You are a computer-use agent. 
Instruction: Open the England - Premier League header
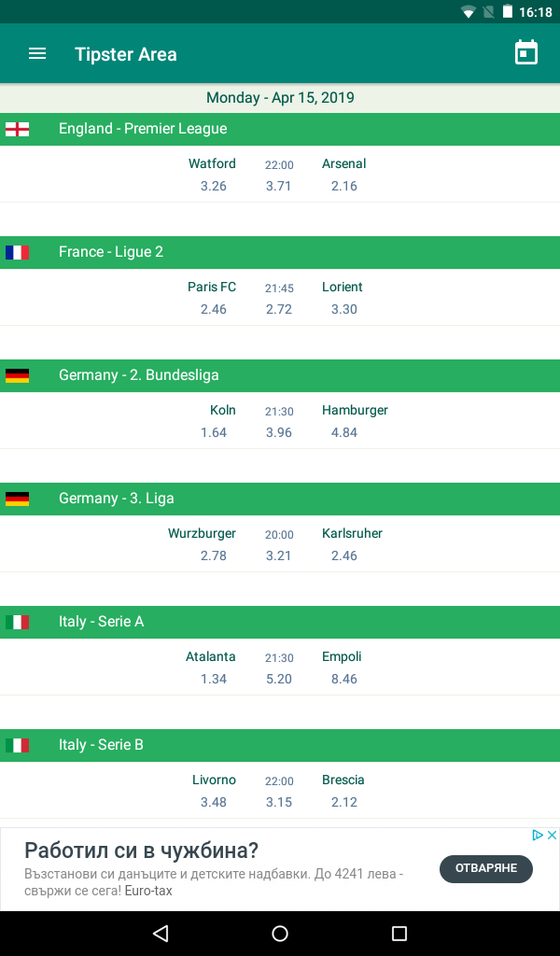pyautogui.click(x=280, y=129)
